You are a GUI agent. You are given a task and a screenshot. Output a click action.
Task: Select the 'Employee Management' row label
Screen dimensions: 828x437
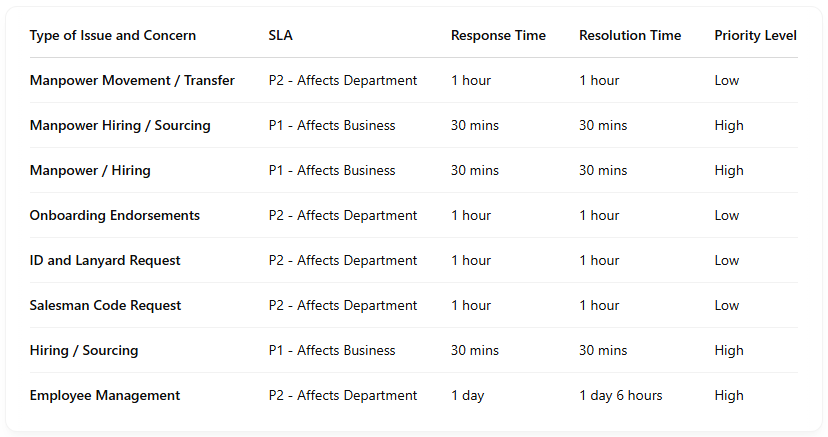(x=105, y=396)
